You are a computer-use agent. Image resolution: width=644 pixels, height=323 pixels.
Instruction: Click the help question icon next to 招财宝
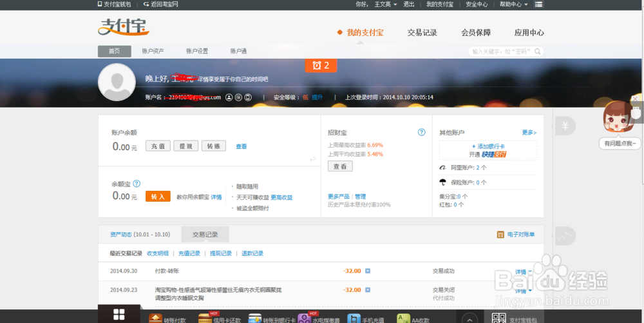(421, 132)
